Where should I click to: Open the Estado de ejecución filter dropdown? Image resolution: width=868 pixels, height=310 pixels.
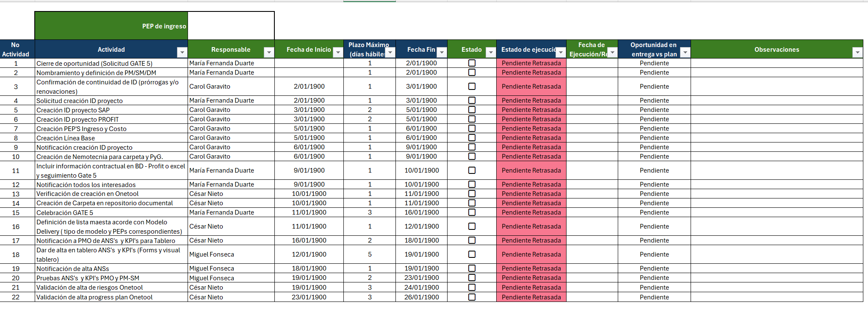pos(561,52)
